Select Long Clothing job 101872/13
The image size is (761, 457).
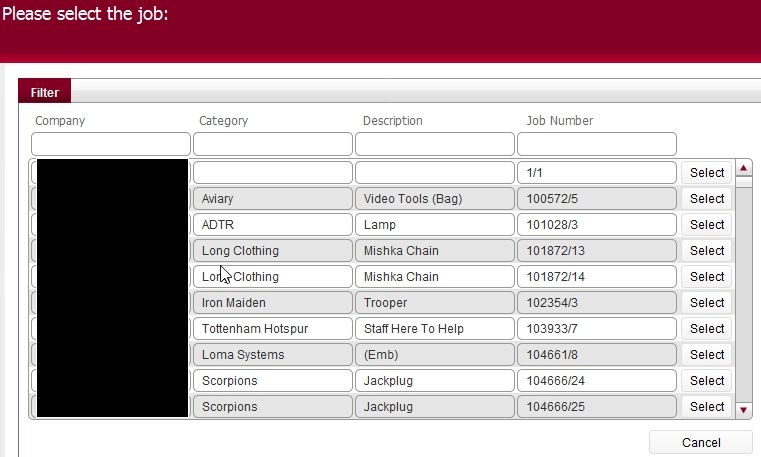pos(706,251)
